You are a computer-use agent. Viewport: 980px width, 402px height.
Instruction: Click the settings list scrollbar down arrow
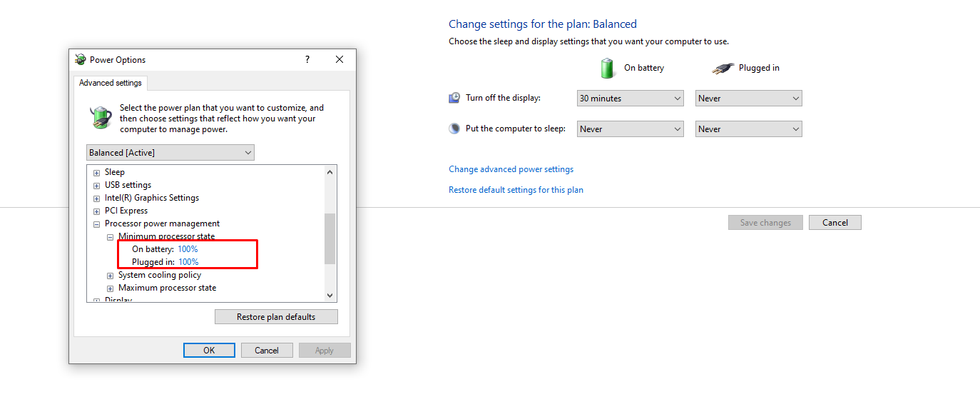(x=330, y=295)
